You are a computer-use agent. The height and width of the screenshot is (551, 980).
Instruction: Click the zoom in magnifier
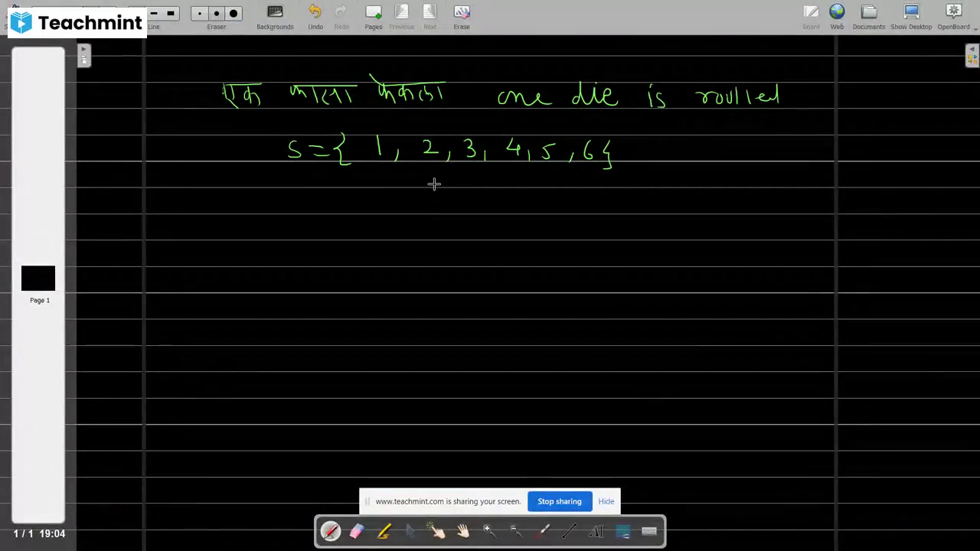point(489,531)
